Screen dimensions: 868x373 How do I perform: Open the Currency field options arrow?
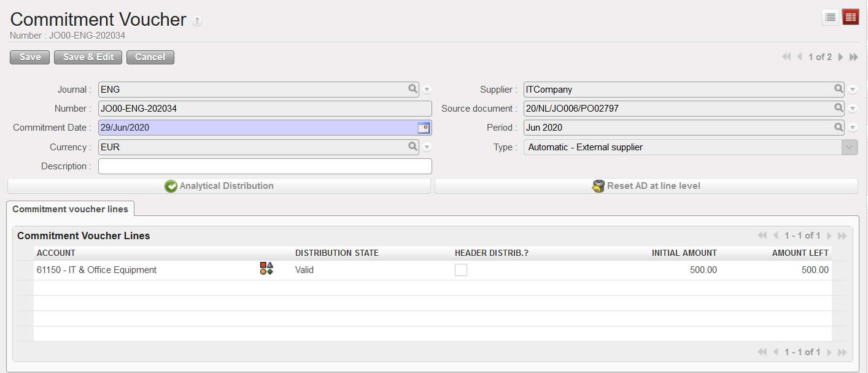427,147
